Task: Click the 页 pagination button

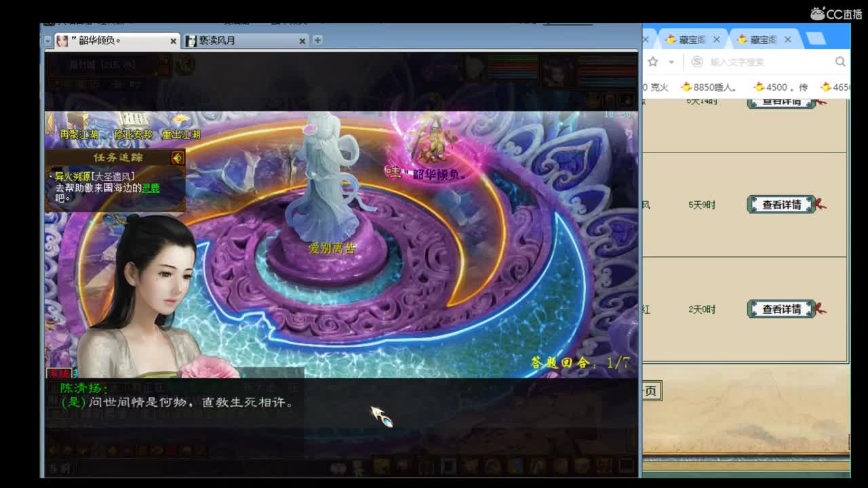Action: [x=651, y=390]
